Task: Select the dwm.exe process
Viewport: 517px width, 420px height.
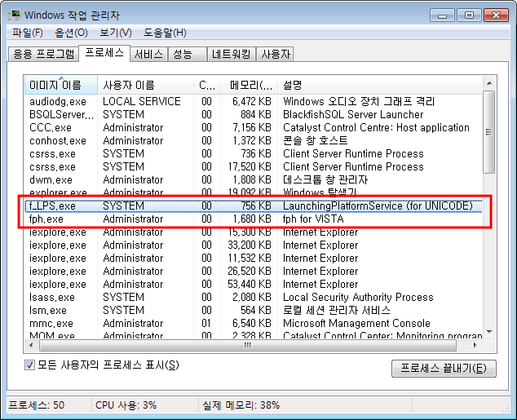Action: tap(254, 180)
